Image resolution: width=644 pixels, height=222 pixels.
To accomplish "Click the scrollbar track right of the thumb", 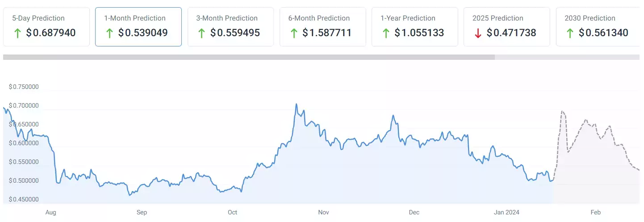I will 567,57.
